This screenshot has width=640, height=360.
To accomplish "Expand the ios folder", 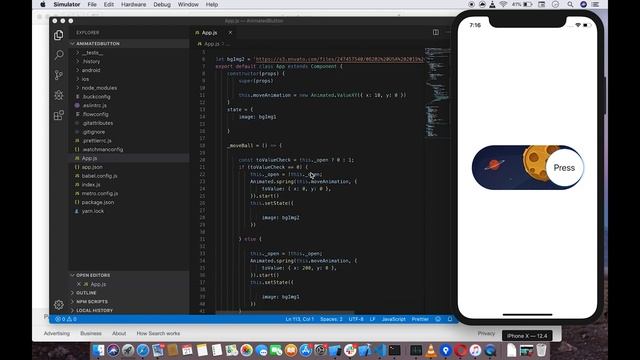I will tap(129, 79).
